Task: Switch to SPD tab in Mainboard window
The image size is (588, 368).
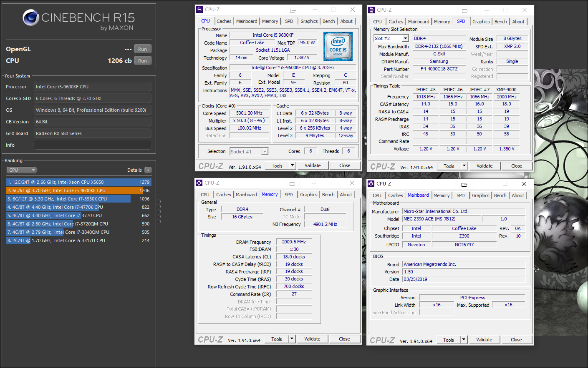Action: [461, 195]
